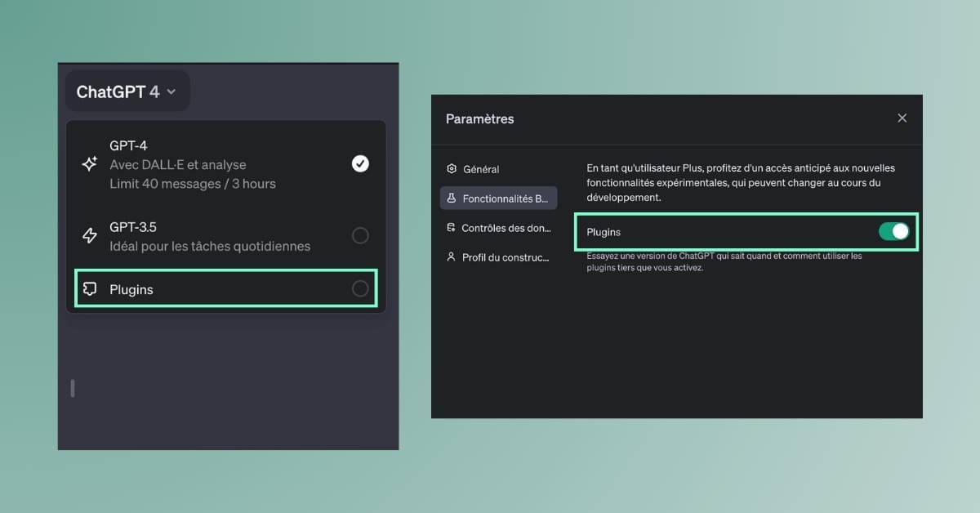Image resolution: width=980 pixels, height=513 pixels.
Task: Click the Fonctionnalités beta flask icon
Action: coord(452,199)
